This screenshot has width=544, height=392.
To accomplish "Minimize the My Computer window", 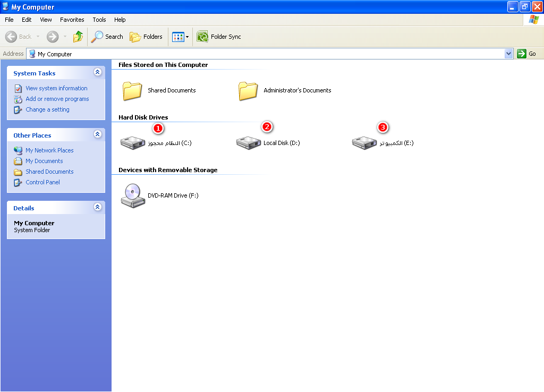I will [x=513, y=6].
